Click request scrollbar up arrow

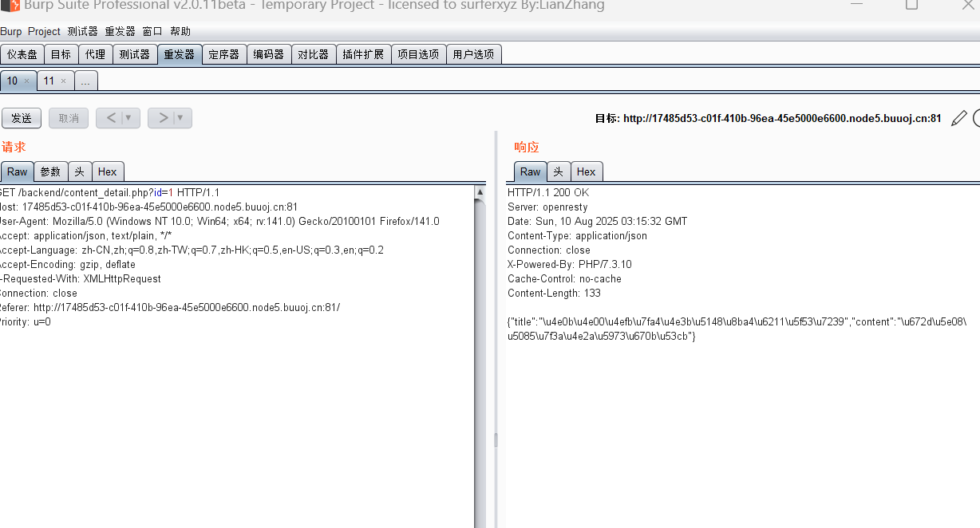480,192
